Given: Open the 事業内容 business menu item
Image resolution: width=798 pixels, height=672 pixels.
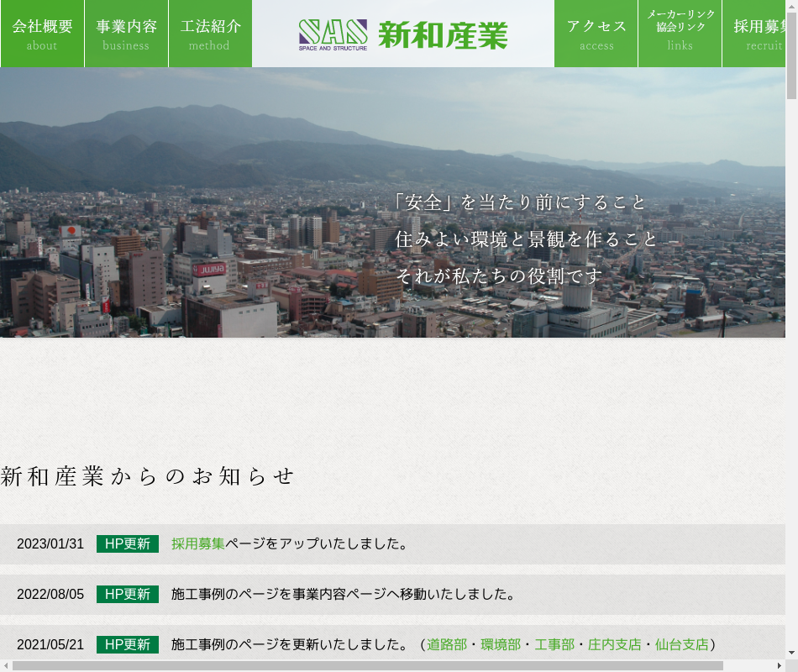Looking at the screenshot, I should click(x=126, y=34).
